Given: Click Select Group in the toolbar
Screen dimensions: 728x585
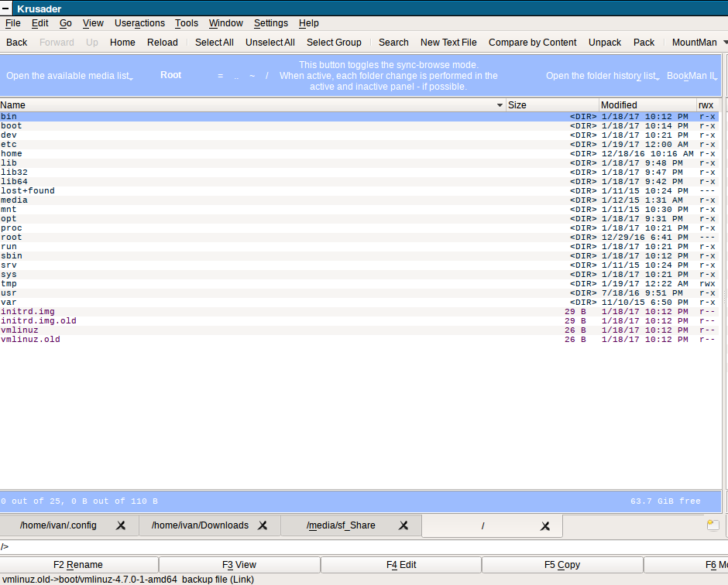Looking at the screenshot, I should tap(334, 43).
